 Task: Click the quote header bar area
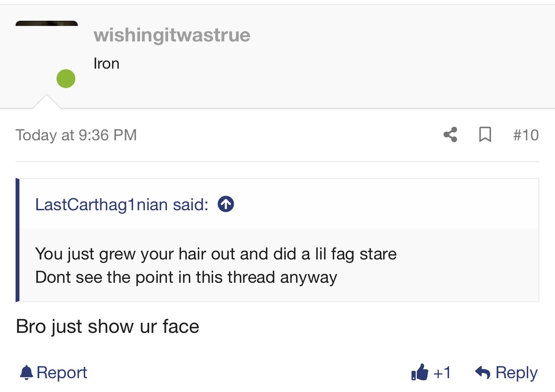point(279,204)
